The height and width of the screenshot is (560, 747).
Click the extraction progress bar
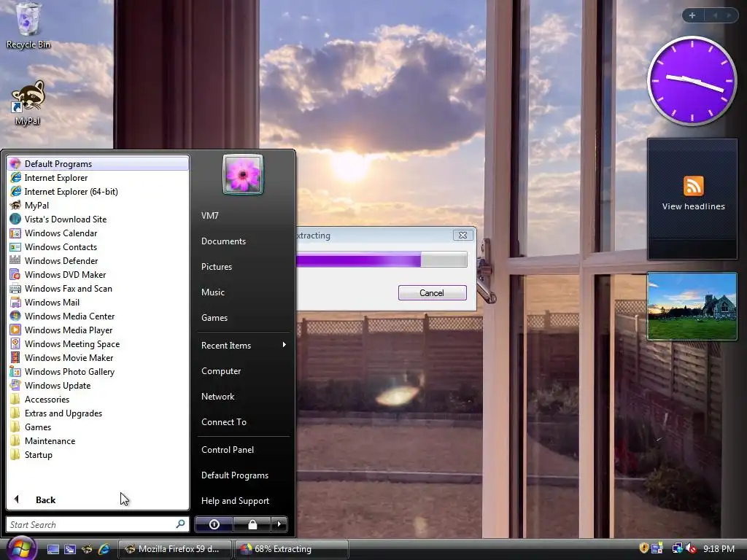click(x=382, y=260)
